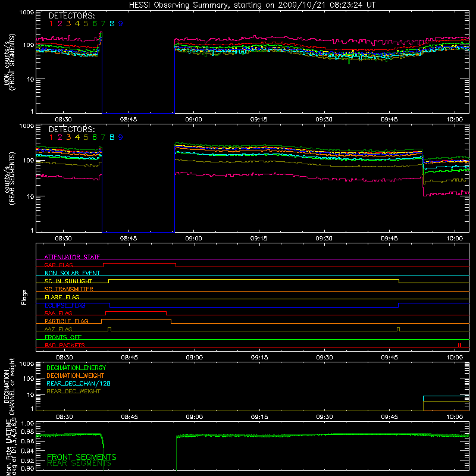The width and height of the screenshot is (476, 476).
Task: Click the AAZ_FLAG label
Action: coord(58,329)
